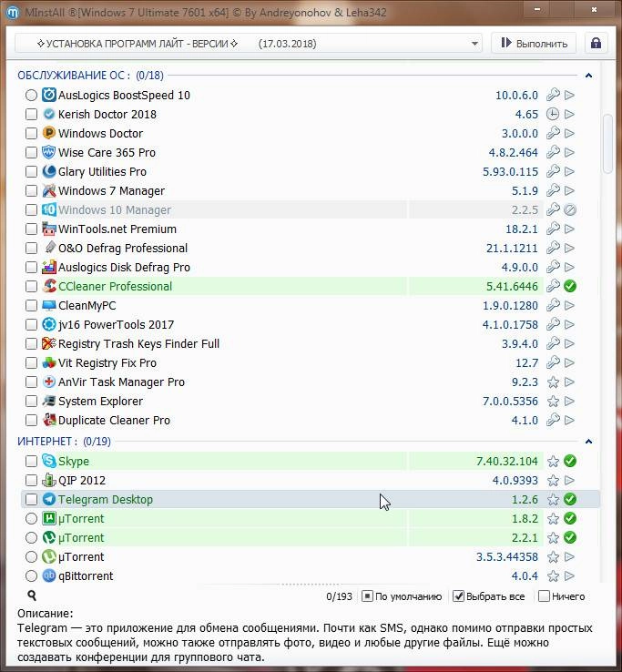
Task: Click the QIP 2012 entry
Action: tap(82, 481)
